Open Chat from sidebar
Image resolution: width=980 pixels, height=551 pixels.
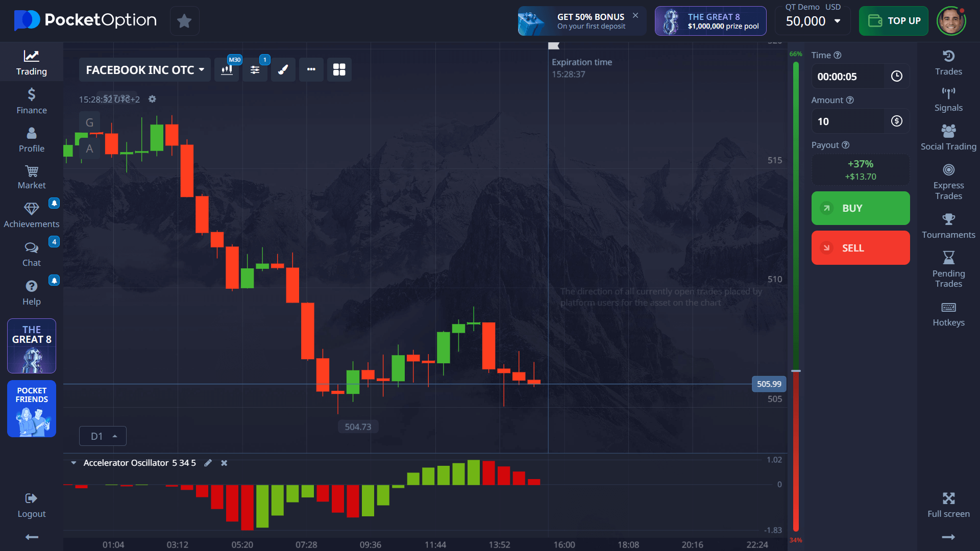32,254
